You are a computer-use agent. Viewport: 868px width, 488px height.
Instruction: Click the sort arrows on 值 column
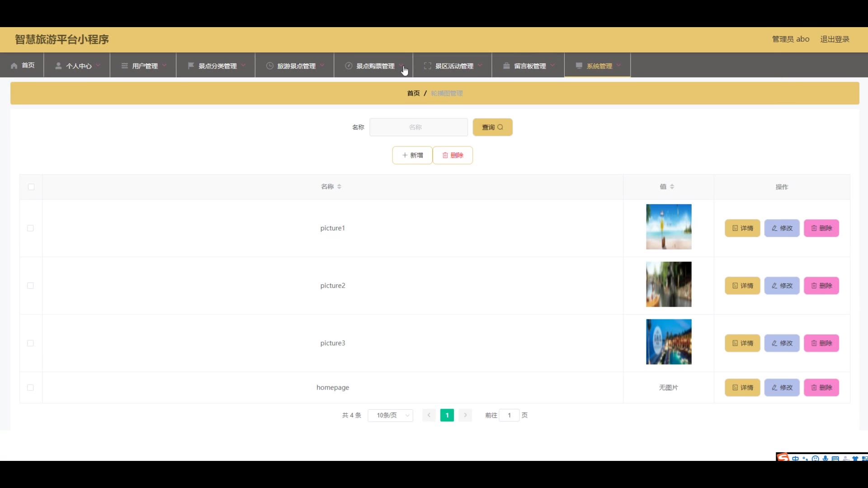click(672, 187)
